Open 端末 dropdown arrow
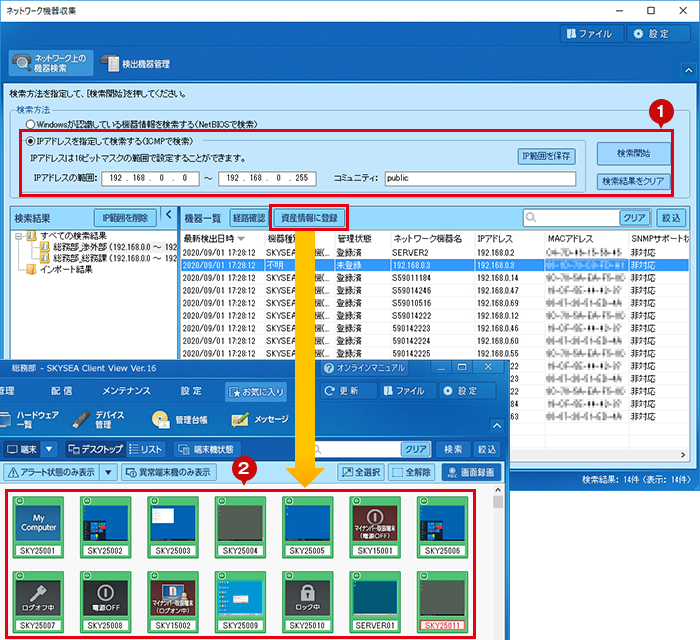Viewport: 700px width, 640px height. point(49,449)
